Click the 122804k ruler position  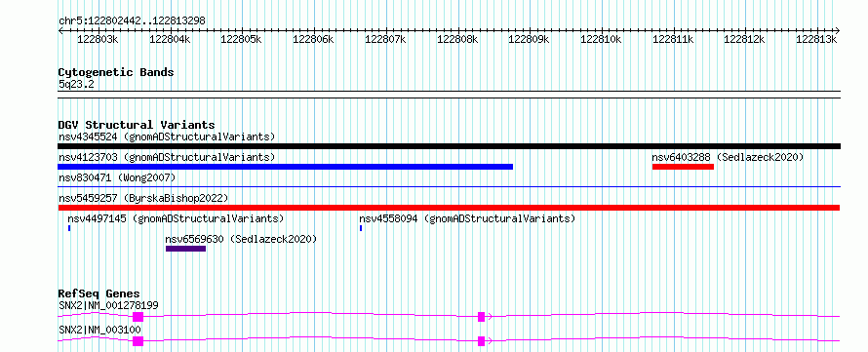(170, 39)
